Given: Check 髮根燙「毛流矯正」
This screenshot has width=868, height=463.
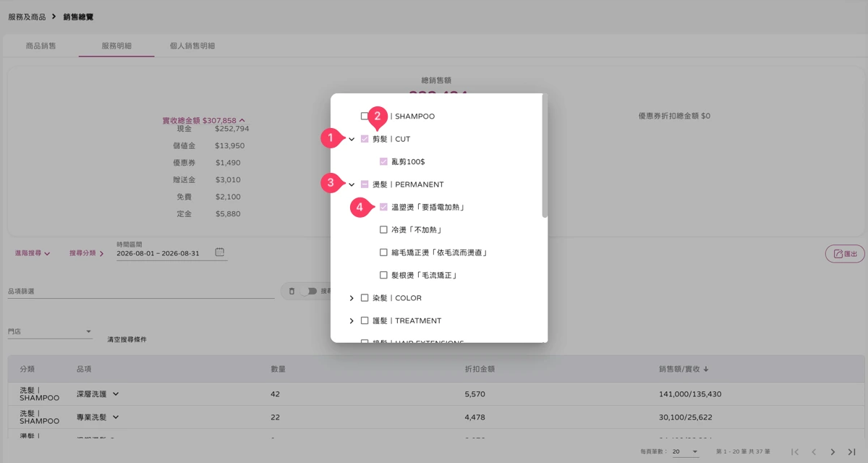Looking at the screenshot, I should pos(383,275).
